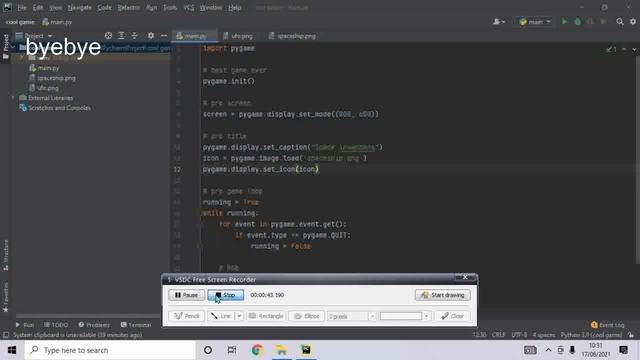Click Pause in VSDC Screen Recorder

187,295
